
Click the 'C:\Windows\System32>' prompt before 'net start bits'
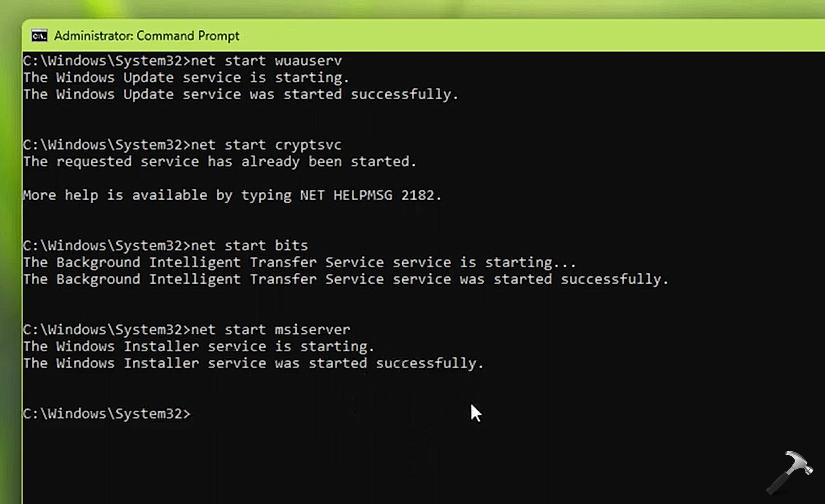tap(106, 245)
